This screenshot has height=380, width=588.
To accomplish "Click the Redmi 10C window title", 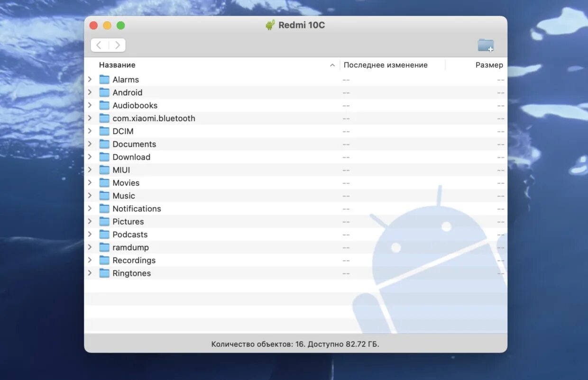I will (x=302, y=25).
